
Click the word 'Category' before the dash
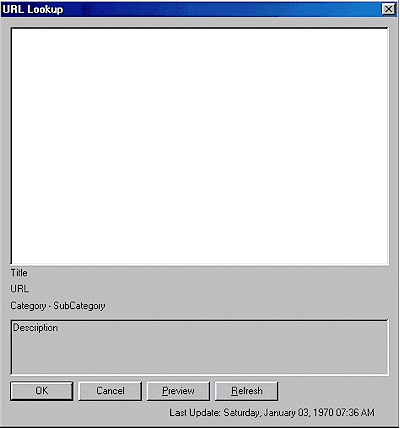[28, 306]
